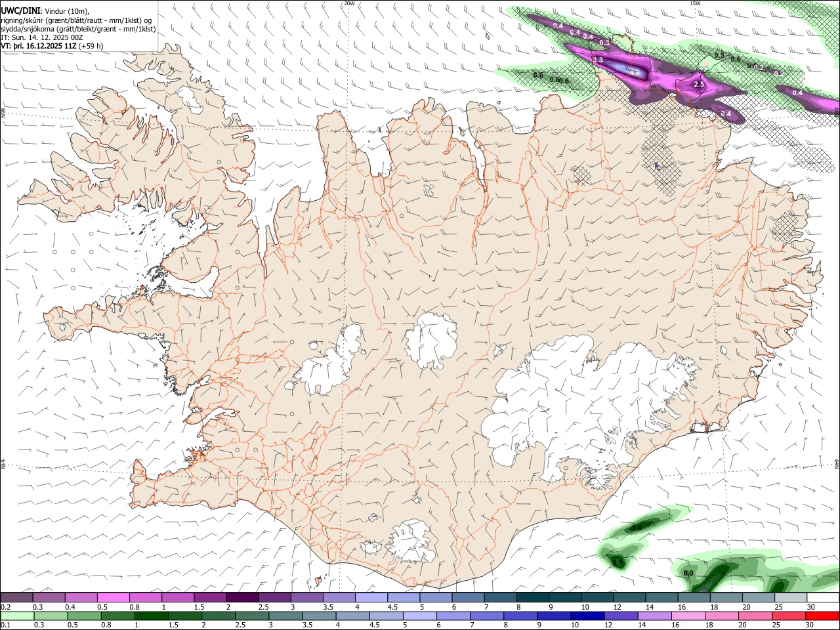Pick the darkest green swatch labeled 1
840x630 pixels.
click(x=152, y=616)
